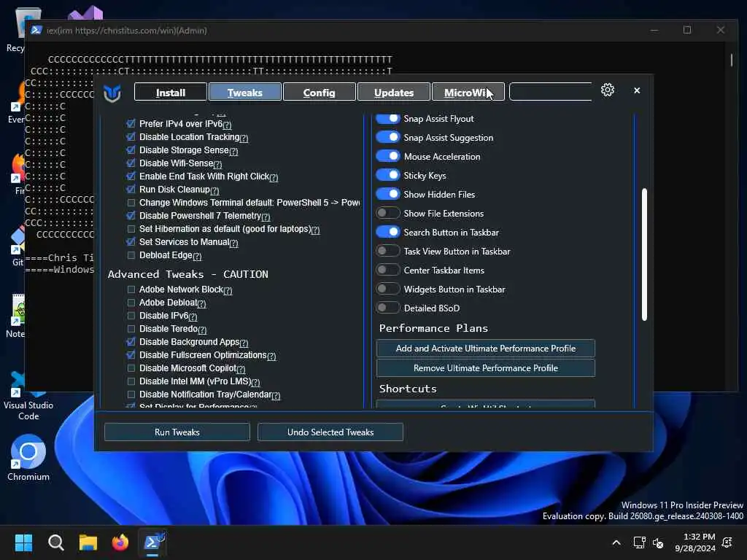Turn off Snap Assist Suggestion toggle

388,138
